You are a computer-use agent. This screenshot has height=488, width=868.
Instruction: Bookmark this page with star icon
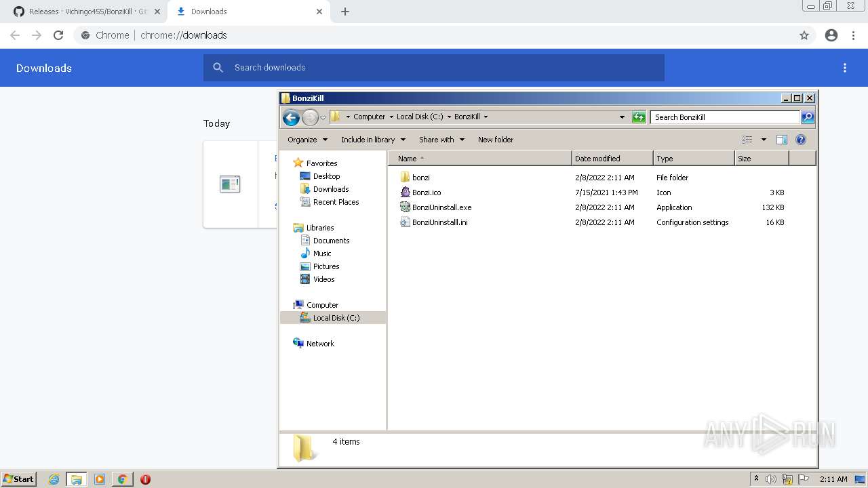(804, 35)
